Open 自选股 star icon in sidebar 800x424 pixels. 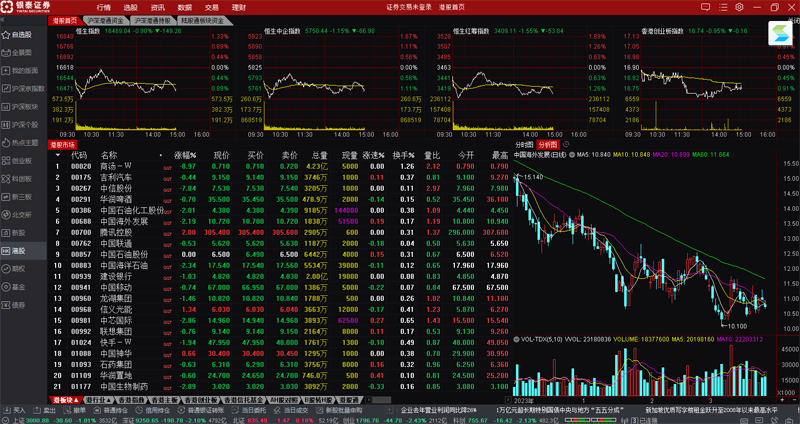6,35
